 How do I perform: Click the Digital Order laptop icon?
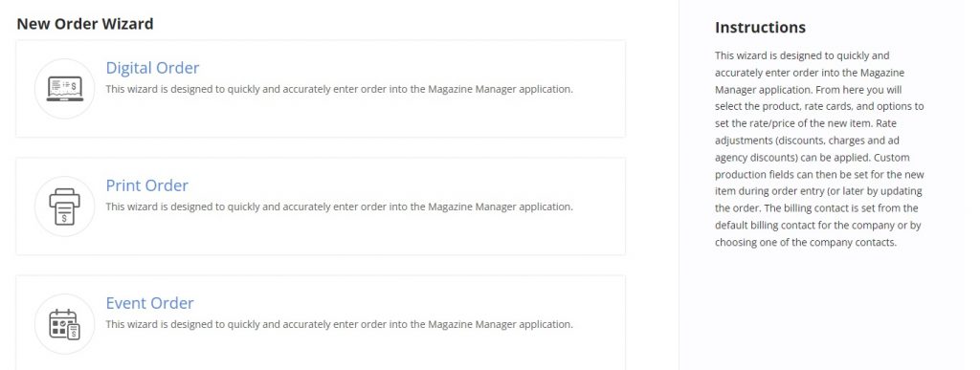(x=64, y=89)
